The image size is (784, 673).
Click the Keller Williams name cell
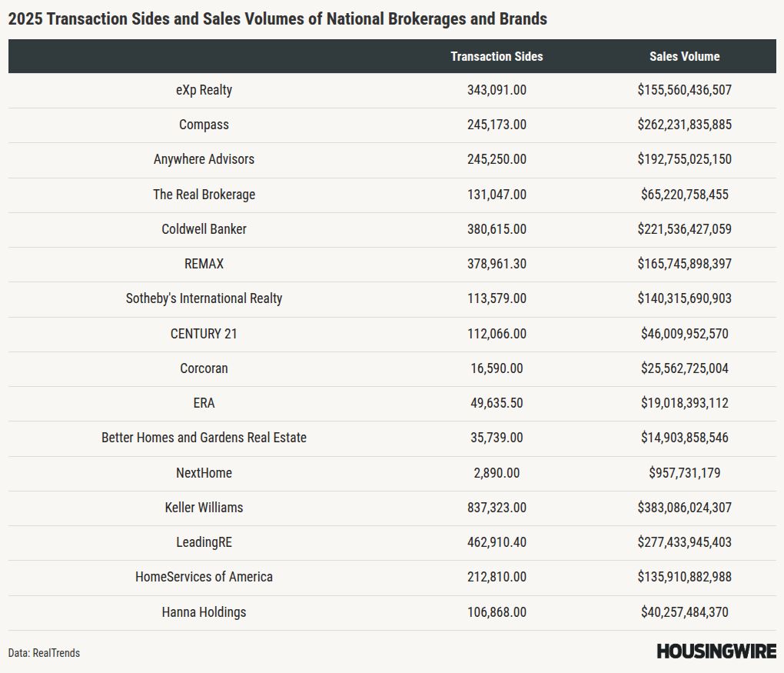pos(204,508)
